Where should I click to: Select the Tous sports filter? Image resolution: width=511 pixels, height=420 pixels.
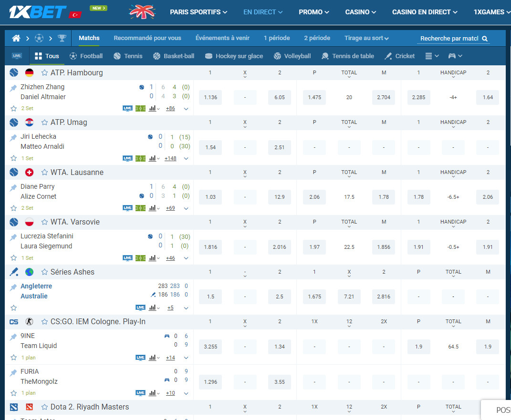pos(47,56)
